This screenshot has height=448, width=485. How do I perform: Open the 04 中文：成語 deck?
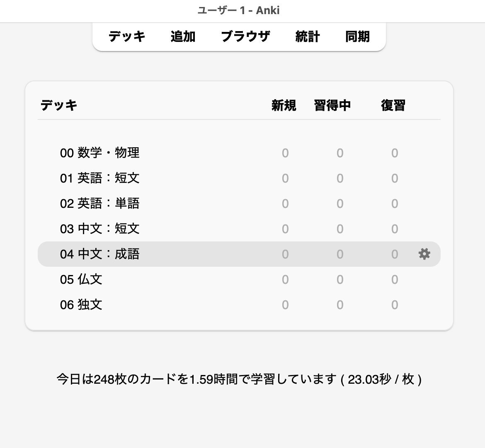click(99, 254)
